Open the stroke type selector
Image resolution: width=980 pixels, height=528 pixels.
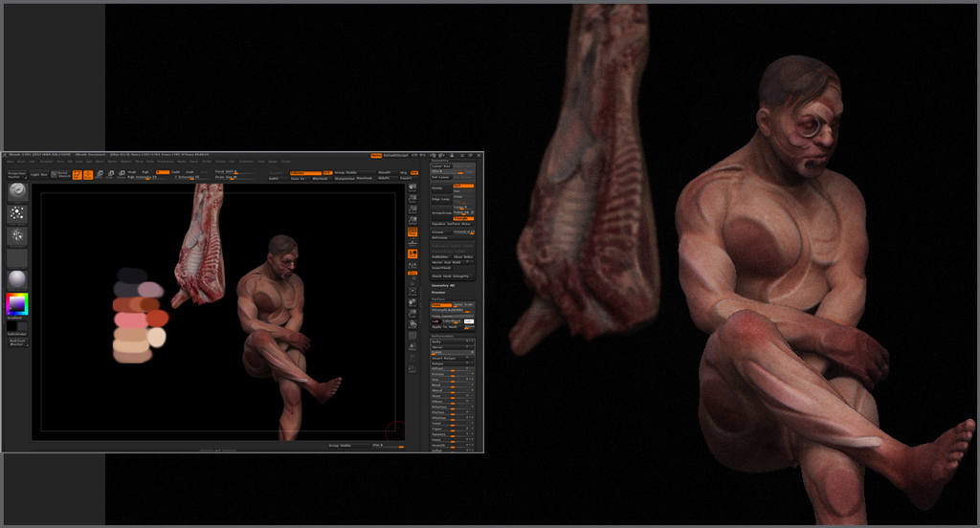17,213
